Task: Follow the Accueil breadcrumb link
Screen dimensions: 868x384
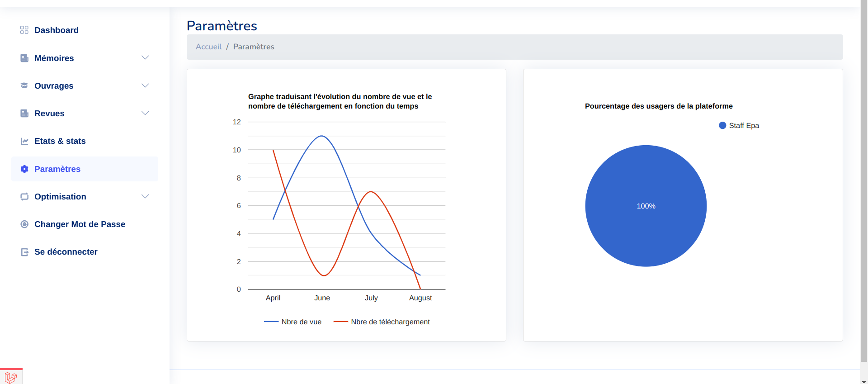Action: pos(208,47)
